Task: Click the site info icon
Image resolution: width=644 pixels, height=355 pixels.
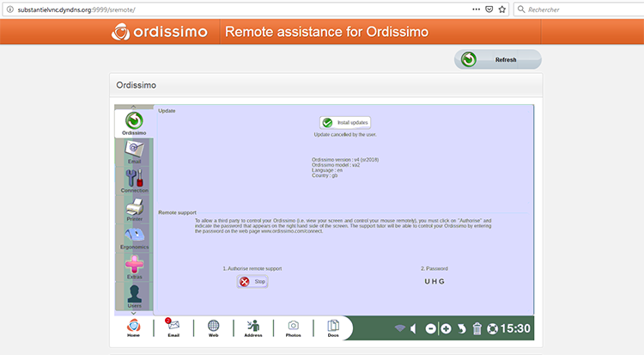Action: coord(9,9)
